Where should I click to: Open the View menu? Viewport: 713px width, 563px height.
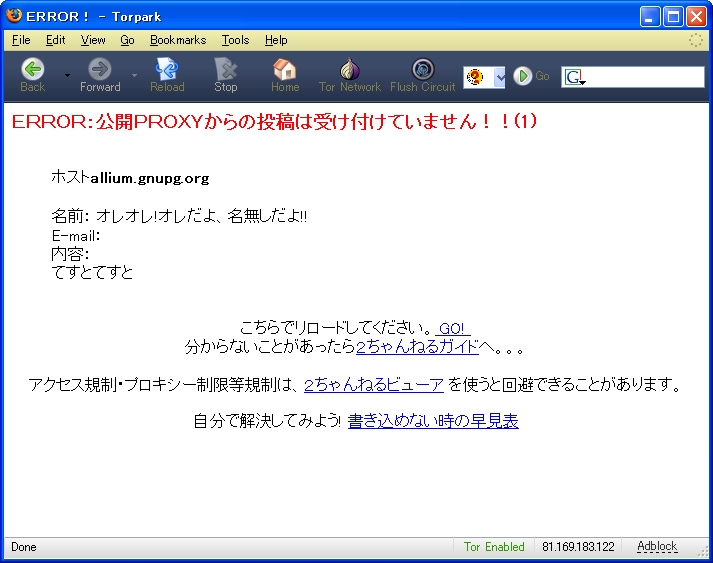pos(93,40)
